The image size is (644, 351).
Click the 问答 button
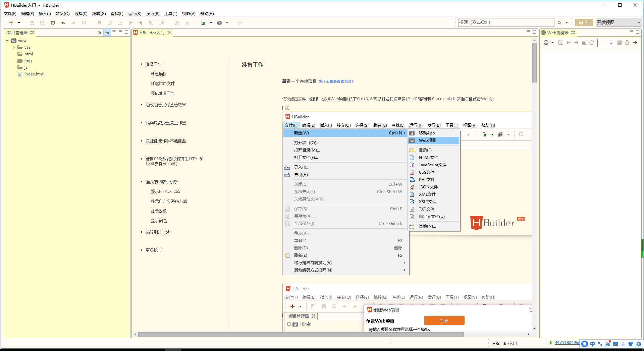[584, 22]
